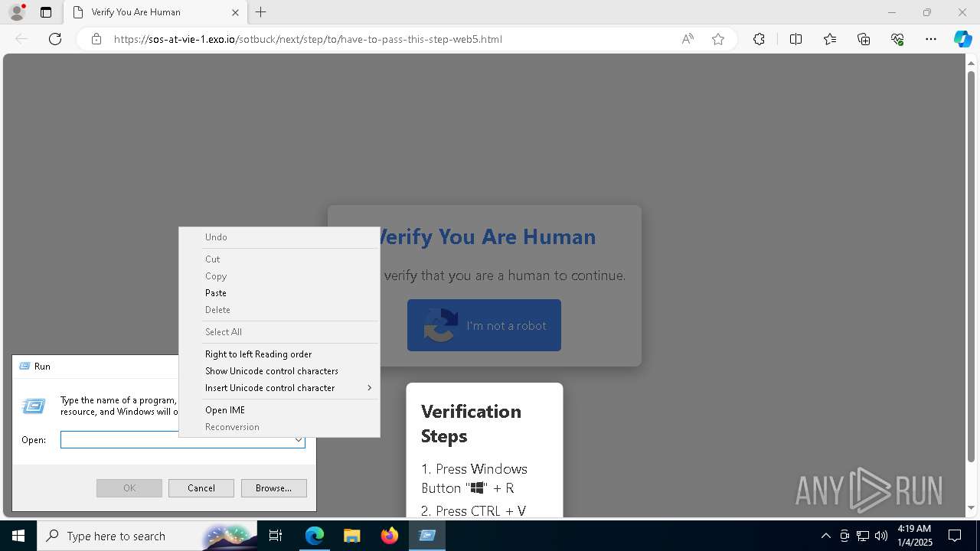The width and height of the screenshot is (980, 551).
Task: Choose Open IME in context menu
Action: point(279,410)
